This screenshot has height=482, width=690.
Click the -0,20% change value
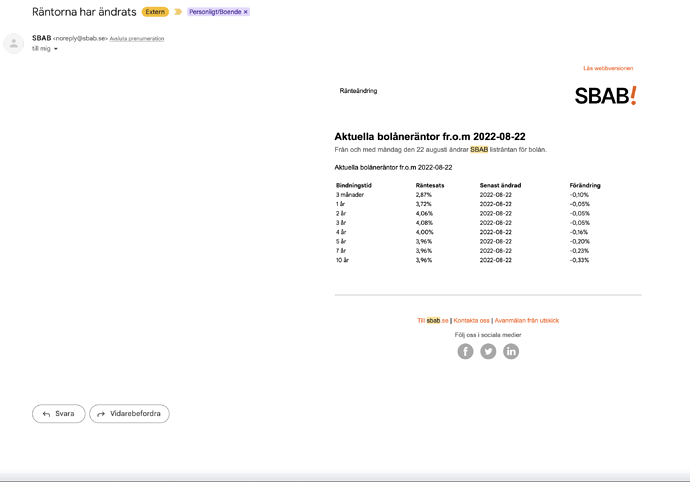tap(580, 241)
